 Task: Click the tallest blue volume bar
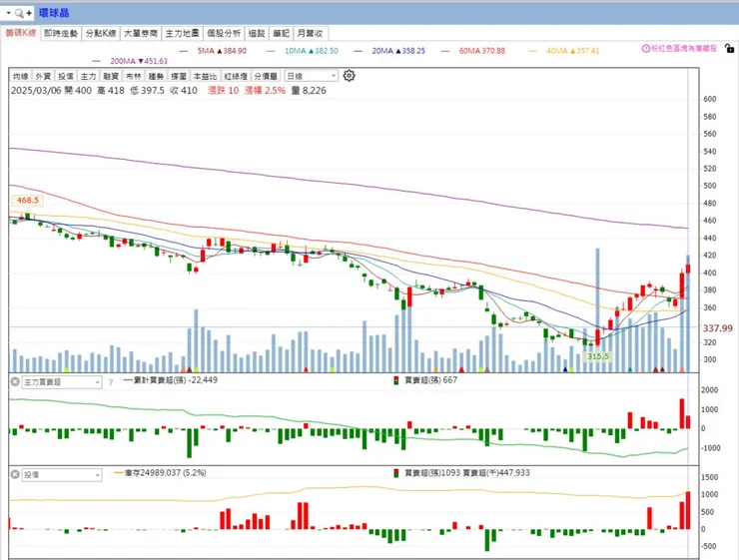pos(597,309)
